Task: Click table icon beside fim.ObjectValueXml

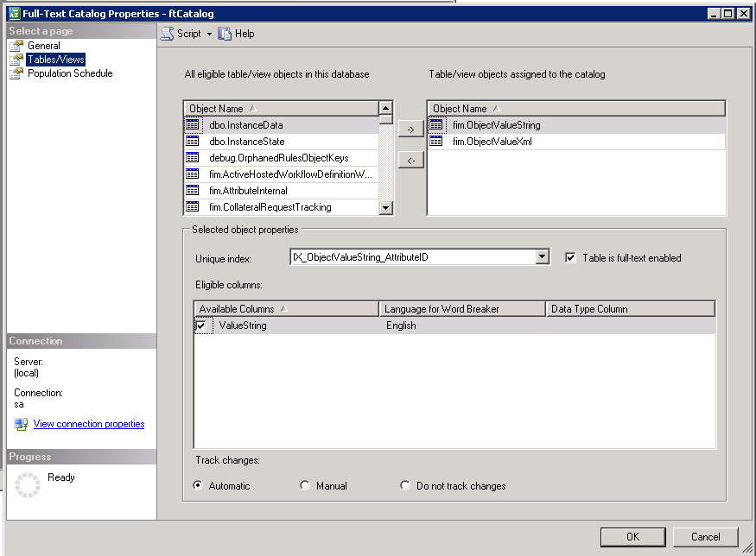Action: (435, 142)
